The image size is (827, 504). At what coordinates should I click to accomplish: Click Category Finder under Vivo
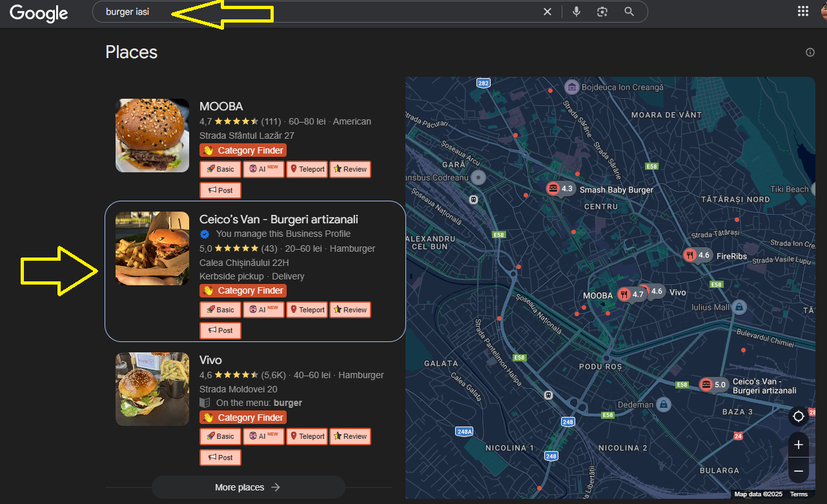tap(243, 418)
